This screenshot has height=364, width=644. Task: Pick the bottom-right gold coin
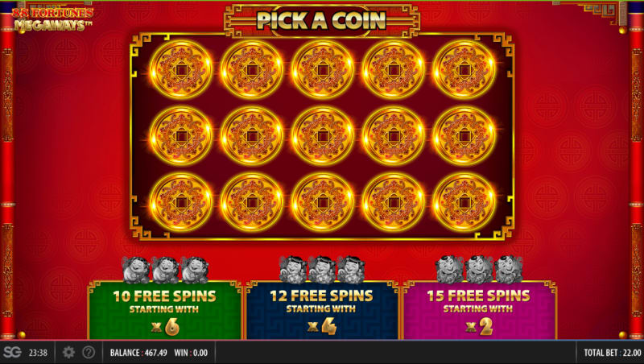point(464,202)
